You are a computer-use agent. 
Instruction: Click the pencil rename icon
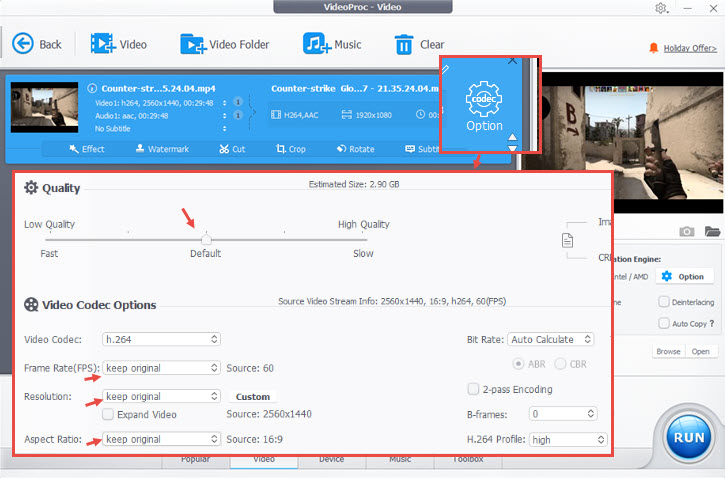point(445,69)
